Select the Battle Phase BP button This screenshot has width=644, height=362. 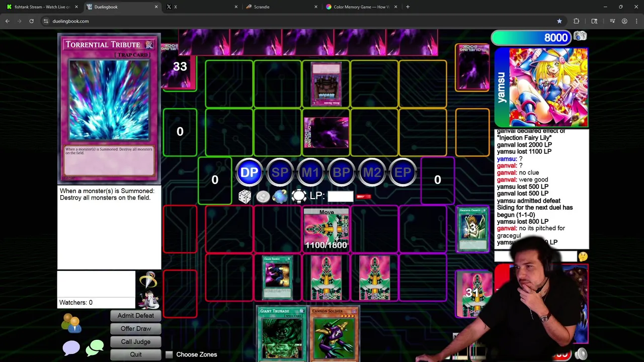point(341,173)
